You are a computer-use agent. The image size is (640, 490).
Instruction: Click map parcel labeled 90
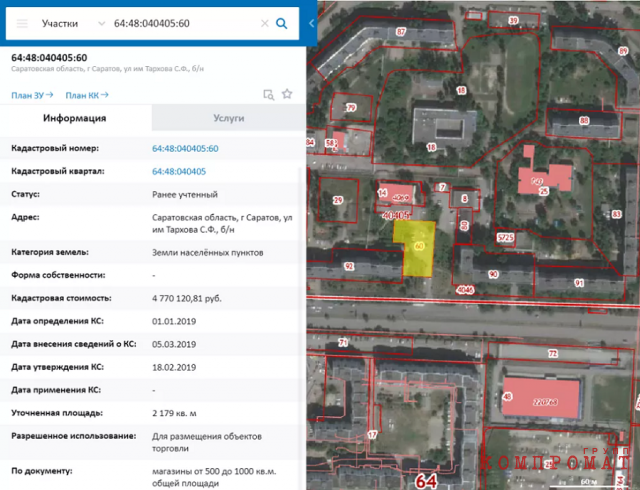point(493,274)
